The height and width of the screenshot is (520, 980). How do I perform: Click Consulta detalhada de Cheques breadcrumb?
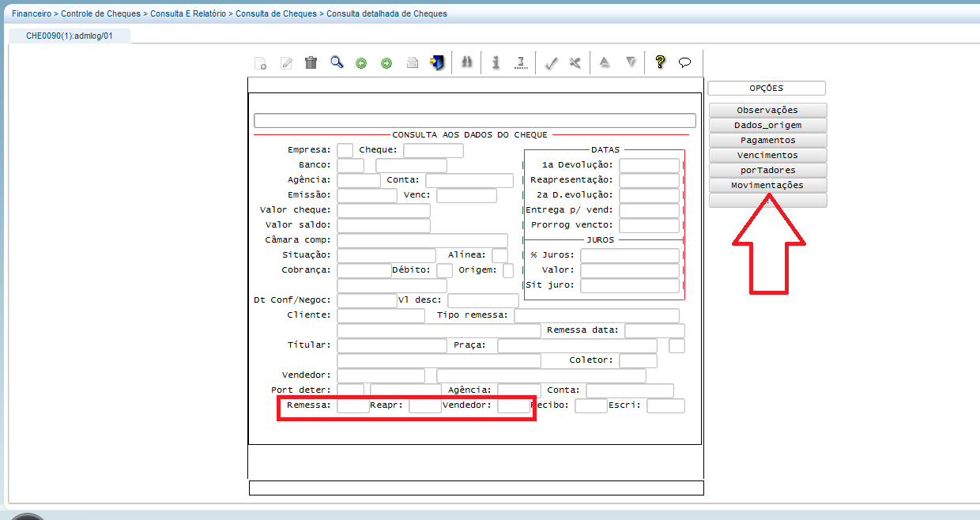386,13
